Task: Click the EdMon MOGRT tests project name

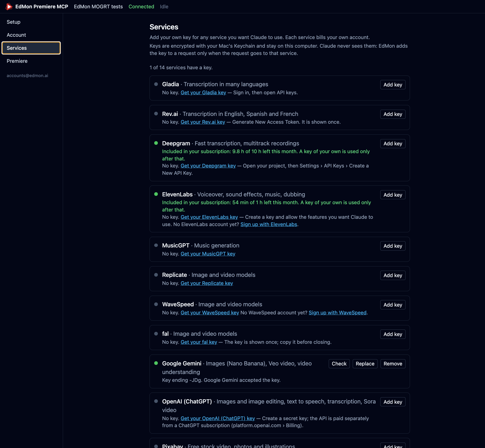Action: tap(98, 7)
